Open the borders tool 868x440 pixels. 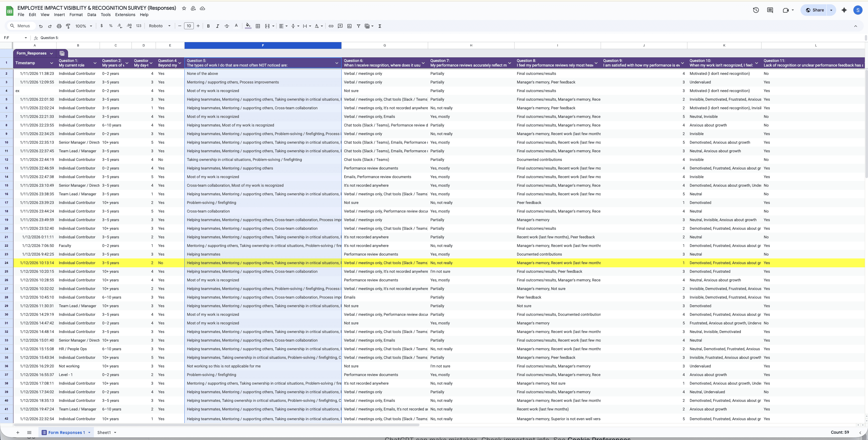(258, 26)
